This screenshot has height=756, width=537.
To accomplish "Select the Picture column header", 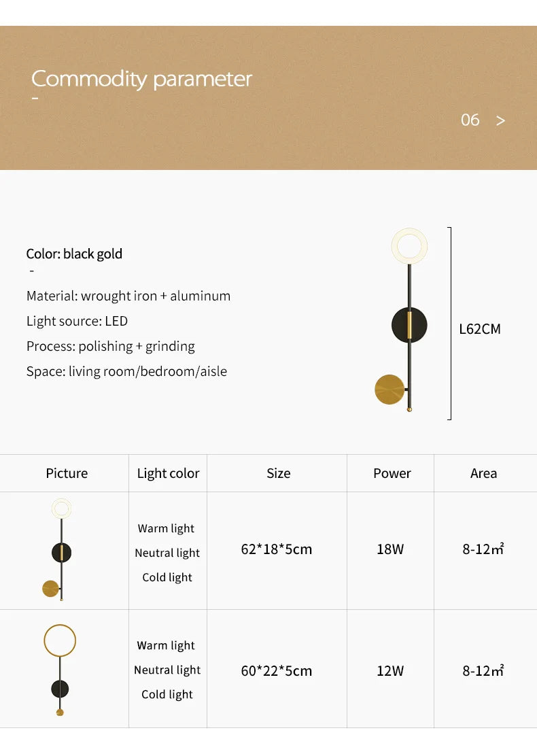I will pos(67,473).
